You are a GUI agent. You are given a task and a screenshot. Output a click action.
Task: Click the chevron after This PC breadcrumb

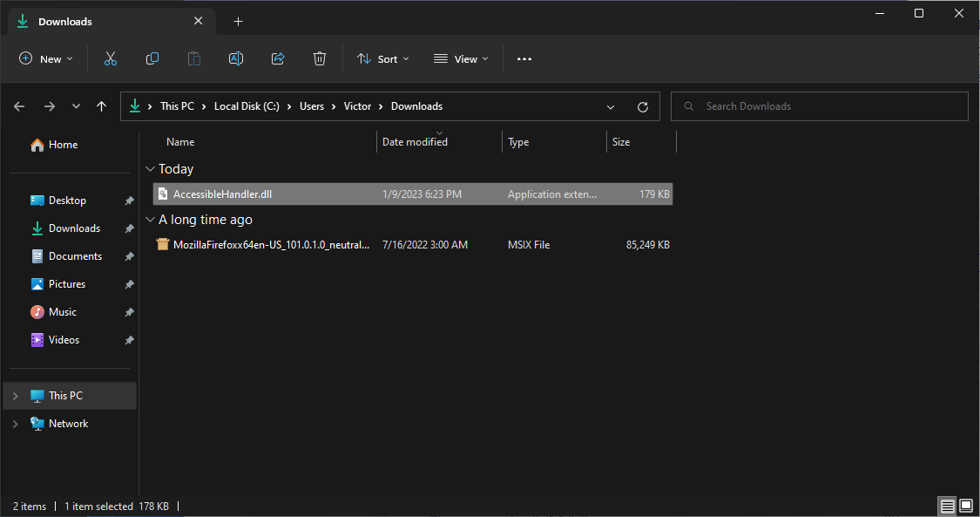[204, 107]
